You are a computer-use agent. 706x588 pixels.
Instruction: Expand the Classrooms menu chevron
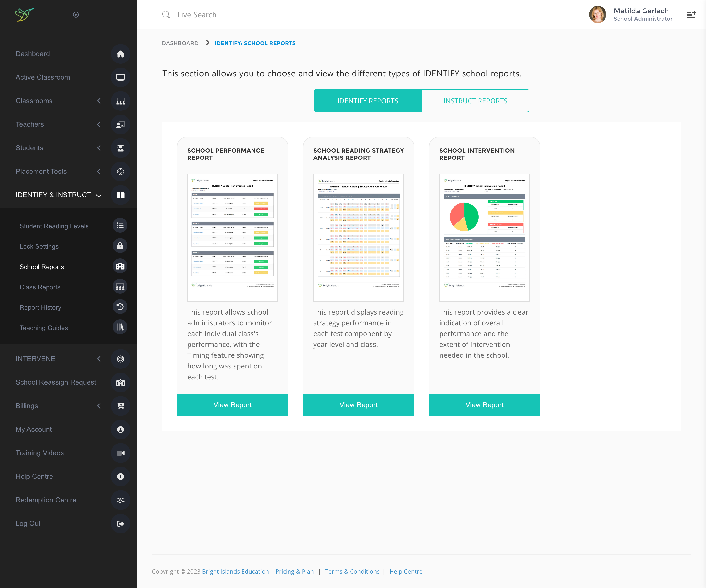coord(99,101)
